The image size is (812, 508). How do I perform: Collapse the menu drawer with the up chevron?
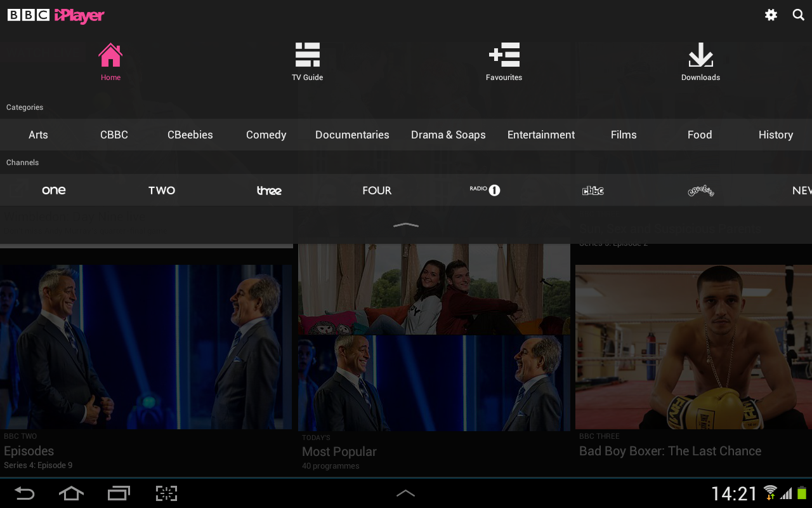406,225
